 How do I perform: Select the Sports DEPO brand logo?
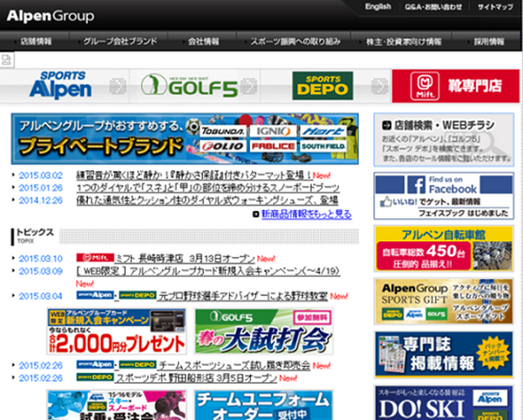point(323,85)
